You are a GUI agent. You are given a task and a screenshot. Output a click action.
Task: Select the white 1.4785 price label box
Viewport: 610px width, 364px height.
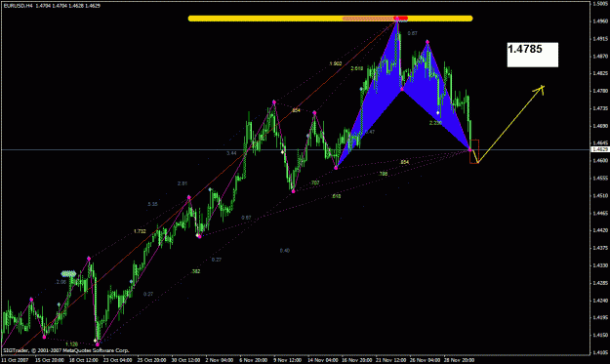point(533,55)
